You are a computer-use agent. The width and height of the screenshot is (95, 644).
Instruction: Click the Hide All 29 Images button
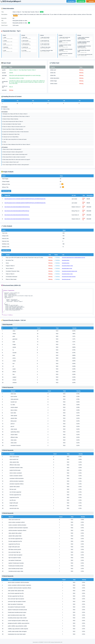point(6,191)
